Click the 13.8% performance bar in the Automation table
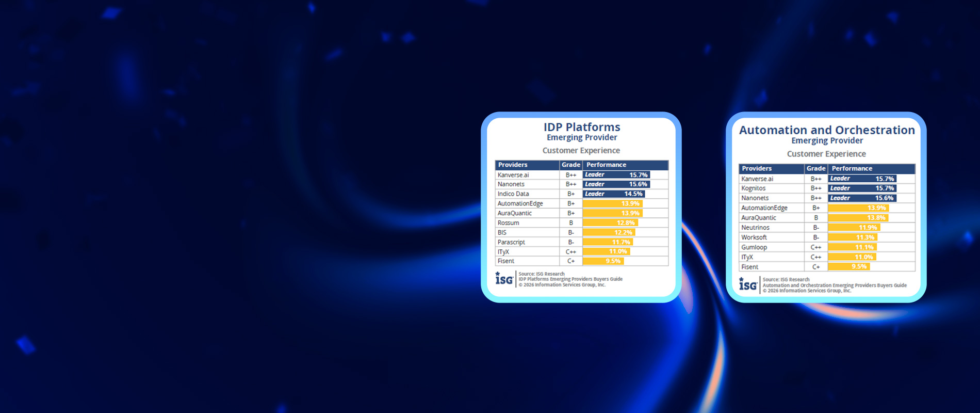 pos(858,218)
